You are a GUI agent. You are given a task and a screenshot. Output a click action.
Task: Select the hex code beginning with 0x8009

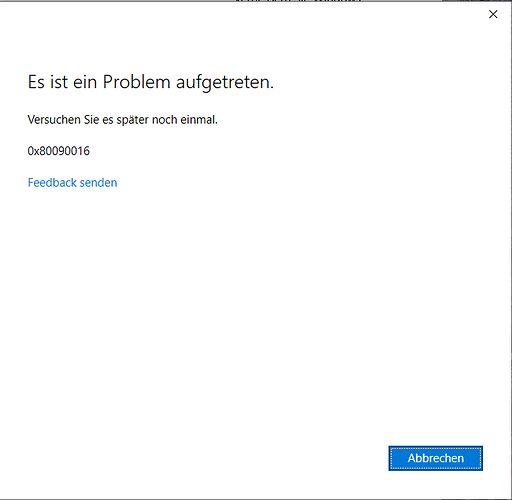click(x=59, y=151)
